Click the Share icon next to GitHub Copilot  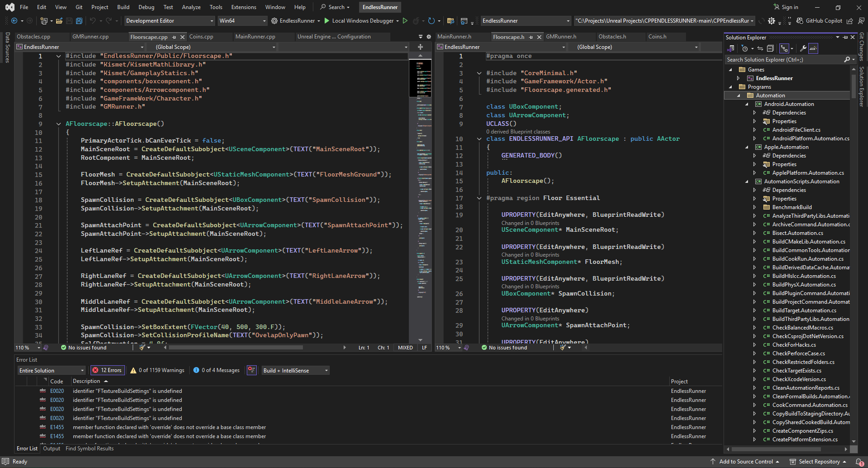click(x=850, y=21)
